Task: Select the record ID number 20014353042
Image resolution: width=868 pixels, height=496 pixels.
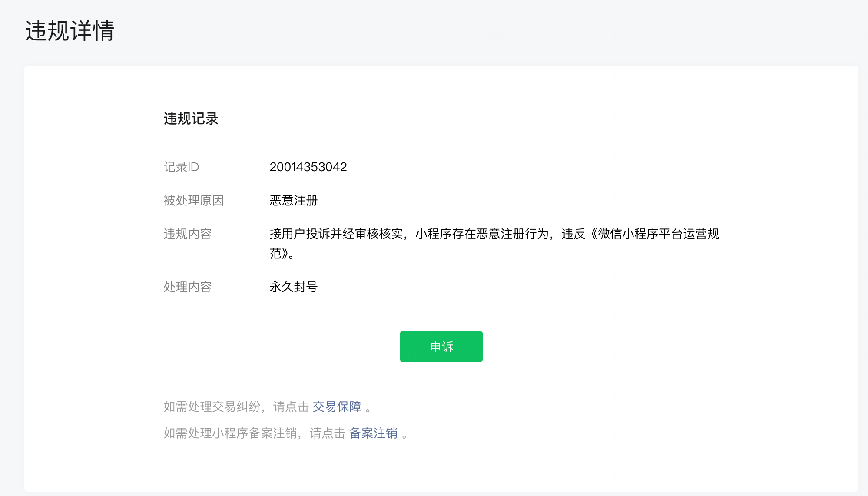Action: [x=308, y=167]
